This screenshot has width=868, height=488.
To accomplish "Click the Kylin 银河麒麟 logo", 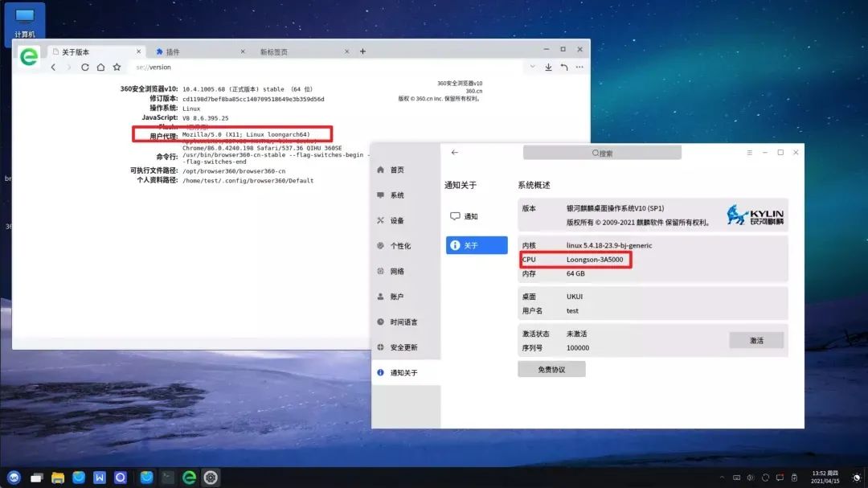I will point(755,215).
